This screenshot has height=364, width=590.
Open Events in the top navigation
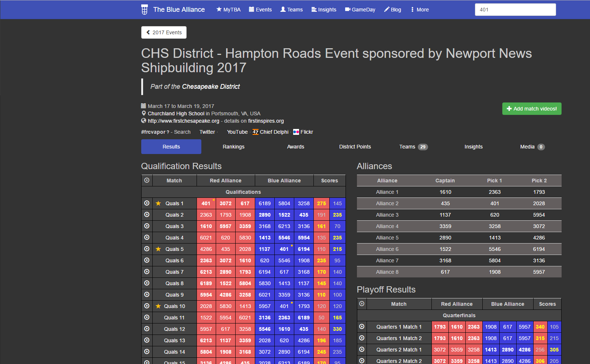260,10
